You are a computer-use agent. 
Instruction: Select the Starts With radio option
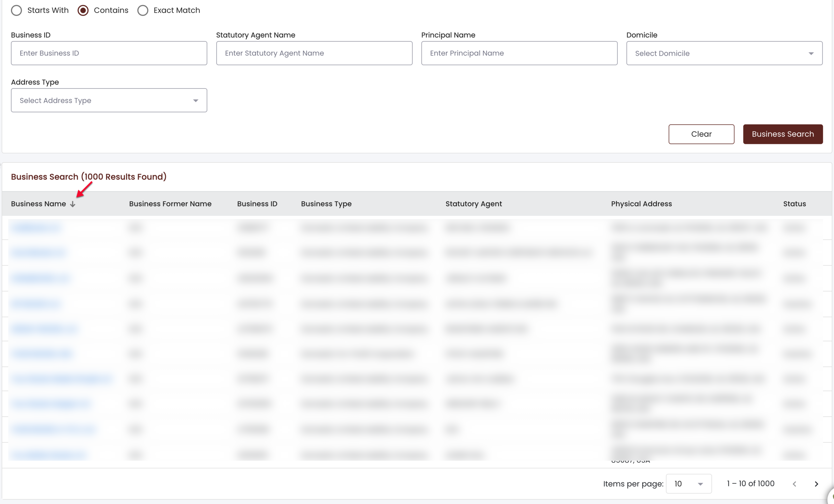click(16, 10)
